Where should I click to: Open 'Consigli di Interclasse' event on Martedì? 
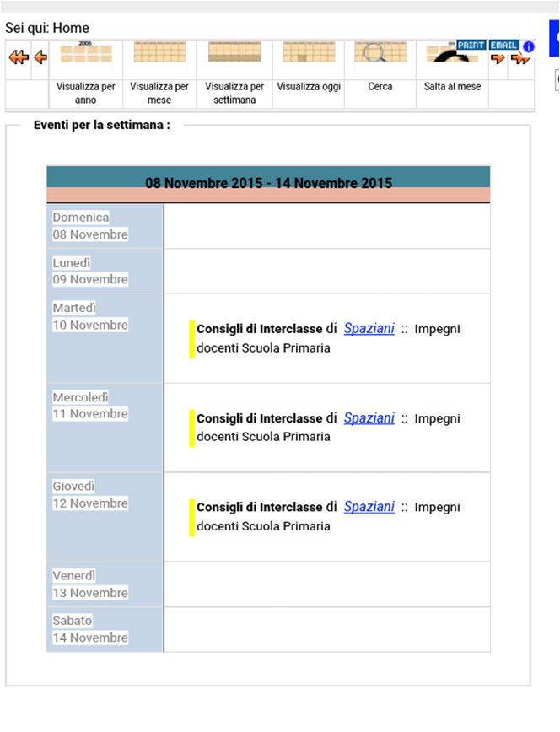coord(259,329)
